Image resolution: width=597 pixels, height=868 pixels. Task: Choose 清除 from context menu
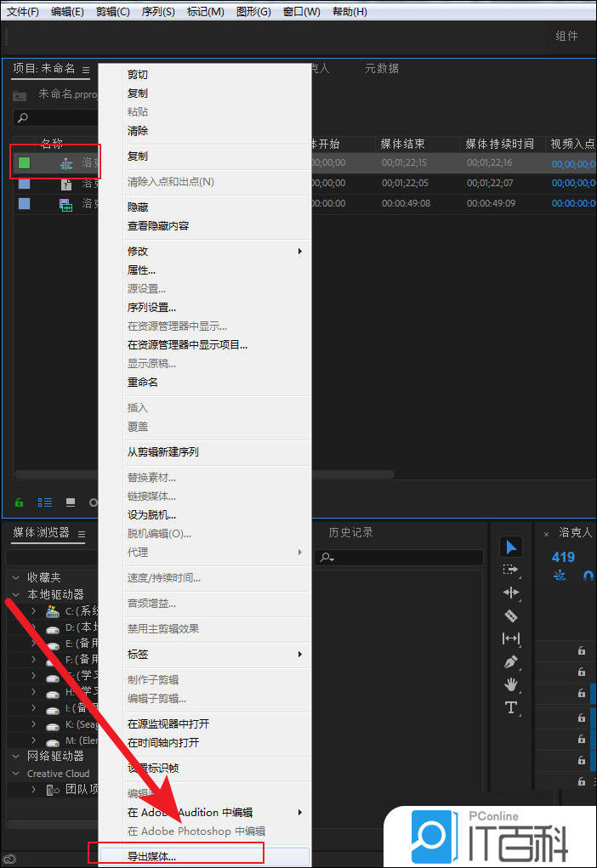tap(215, 131)
